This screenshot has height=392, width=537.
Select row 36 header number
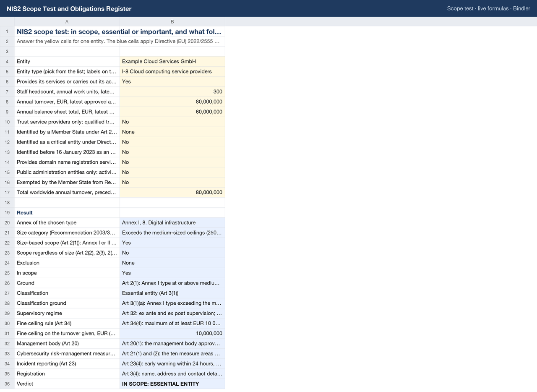[7, 384]
